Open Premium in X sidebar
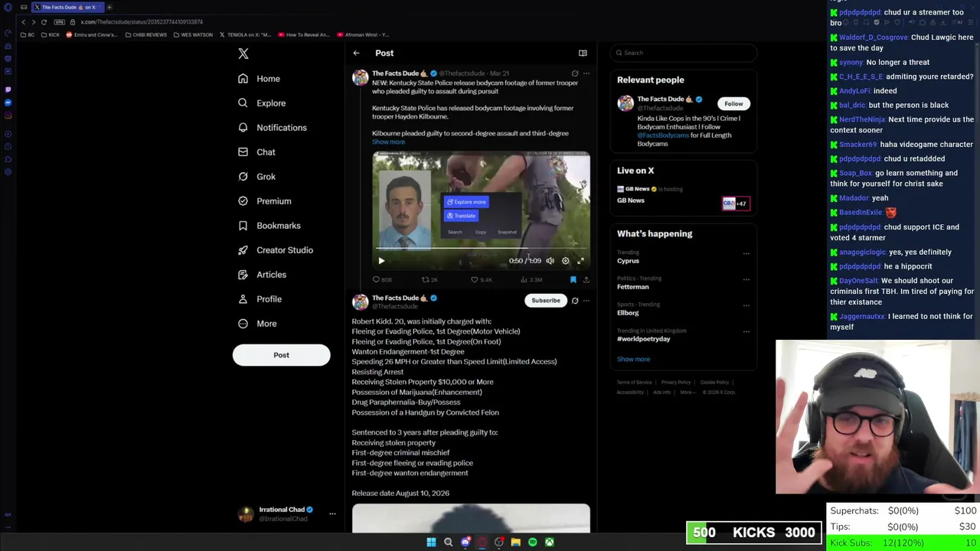The image size is (980, 551). (x=265, y=201)
